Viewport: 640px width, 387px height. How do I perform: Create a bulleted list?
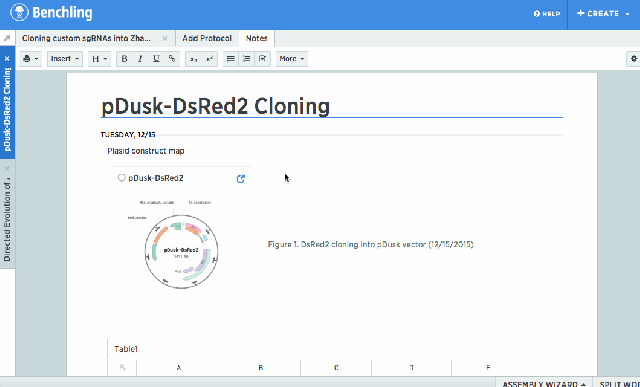[231, 59]
